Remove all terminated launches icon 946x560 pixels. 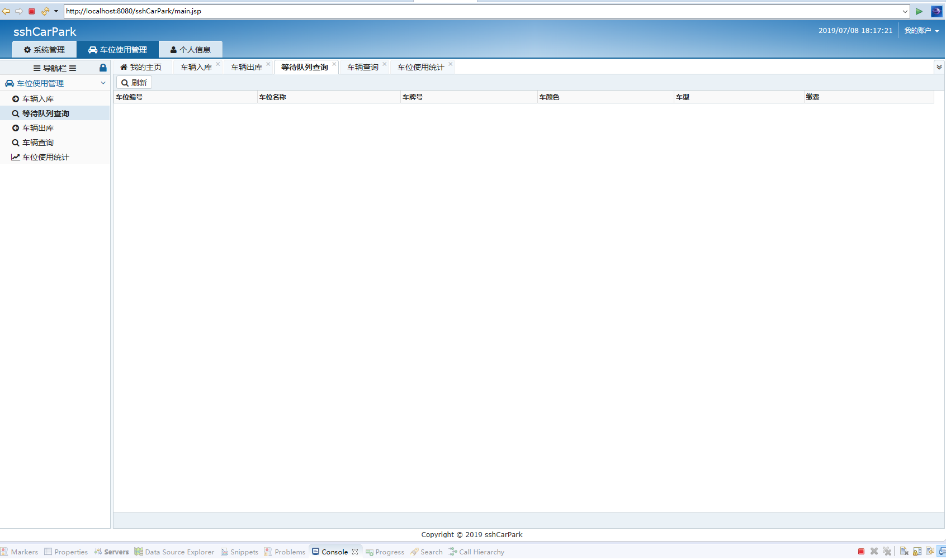click(887, 552)
